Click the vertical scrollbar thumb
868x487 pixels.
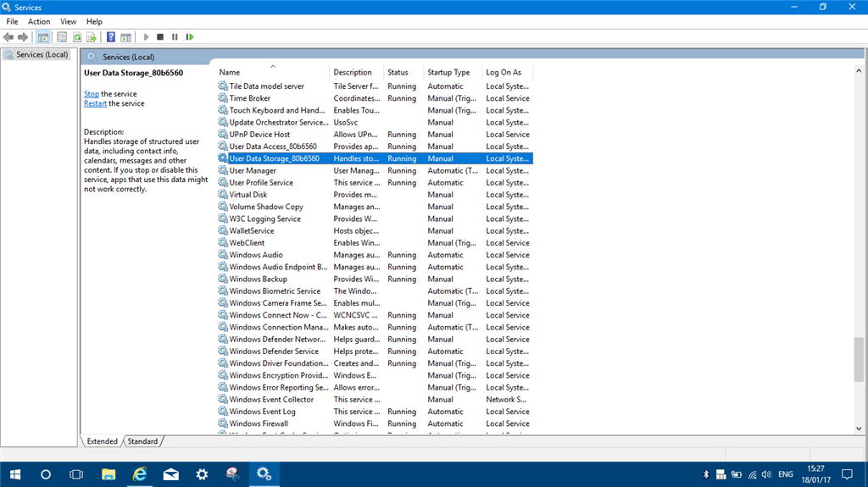point(859,360)
